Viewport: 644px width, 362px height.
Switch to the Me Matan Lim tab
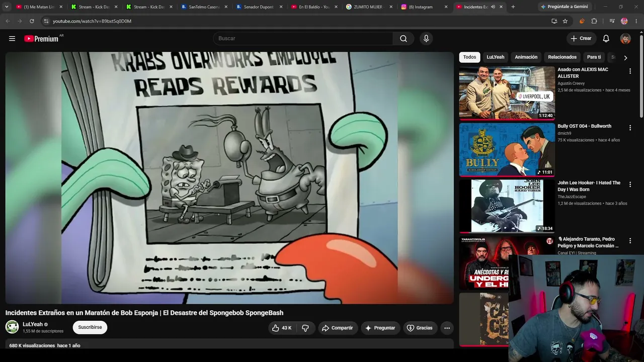click(39, 7)
